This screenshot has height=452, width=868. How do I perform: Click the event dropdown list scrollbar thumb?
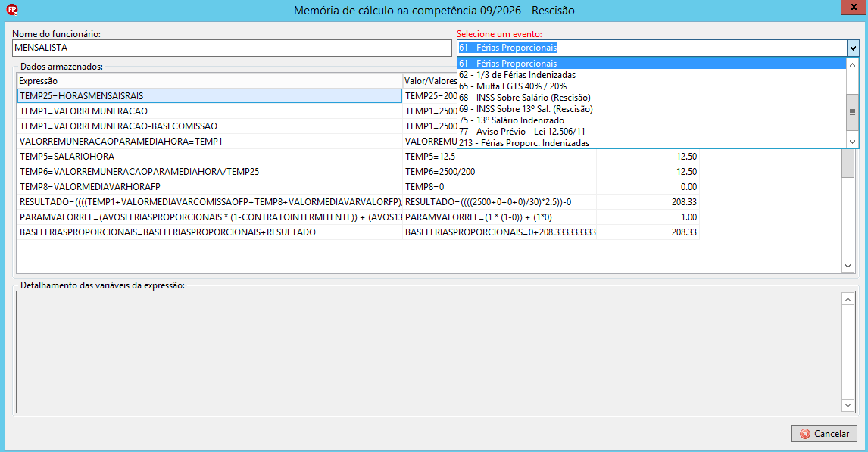pyautogui.click(x=853, y=112)
